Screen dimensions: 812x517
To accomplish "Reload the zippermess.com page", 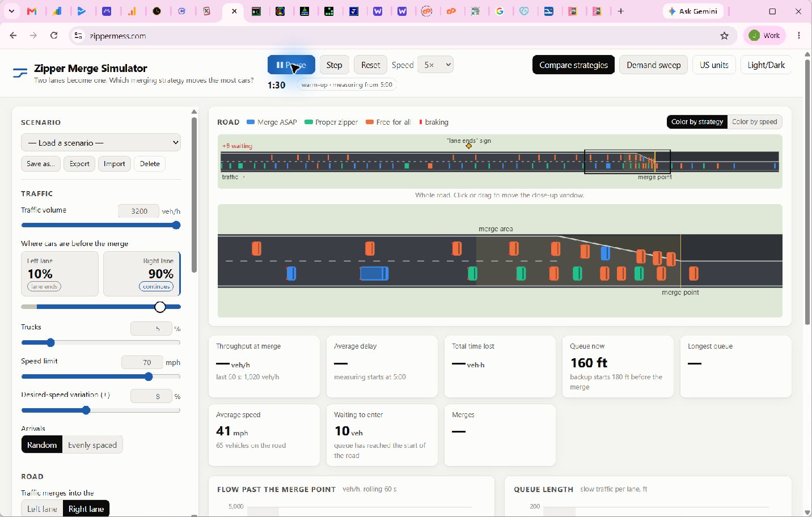I will (x=54, y=36).
